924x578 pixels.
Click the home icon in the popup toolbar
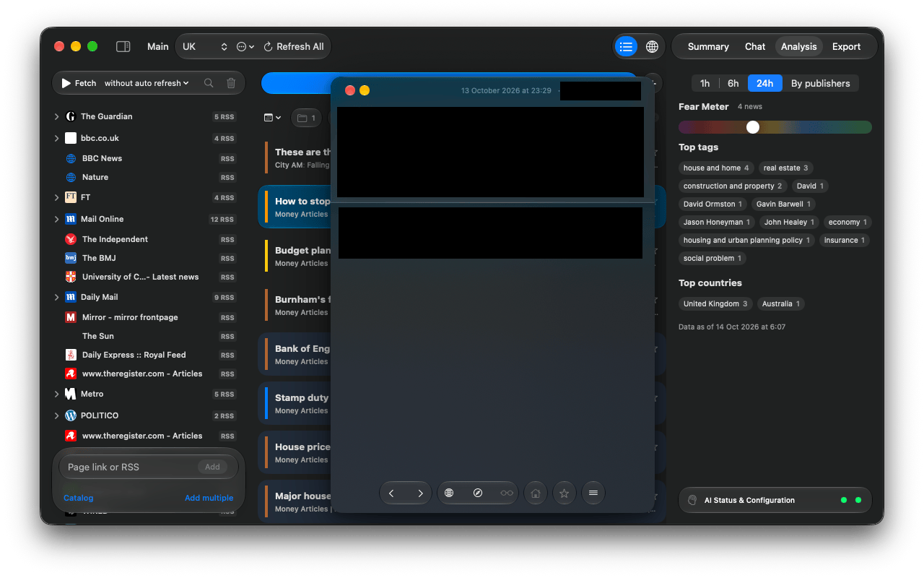(536, 493)
